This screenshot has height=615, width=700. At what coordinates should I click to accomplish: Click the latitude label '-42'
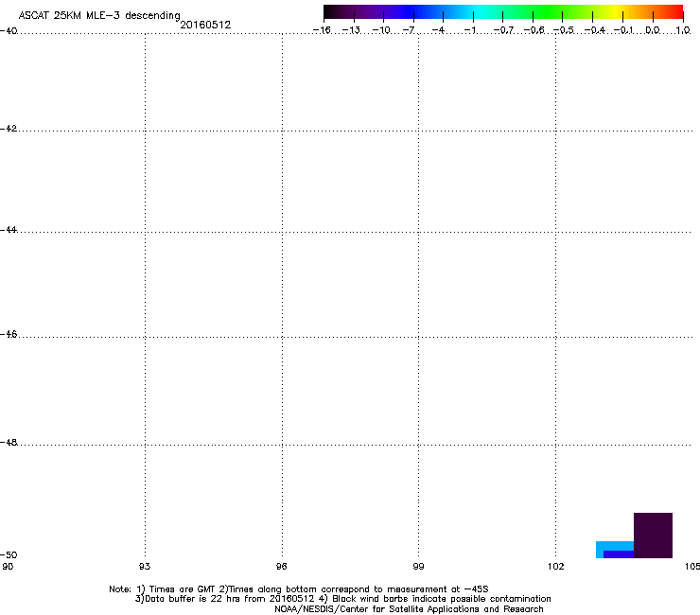point(9,129)
